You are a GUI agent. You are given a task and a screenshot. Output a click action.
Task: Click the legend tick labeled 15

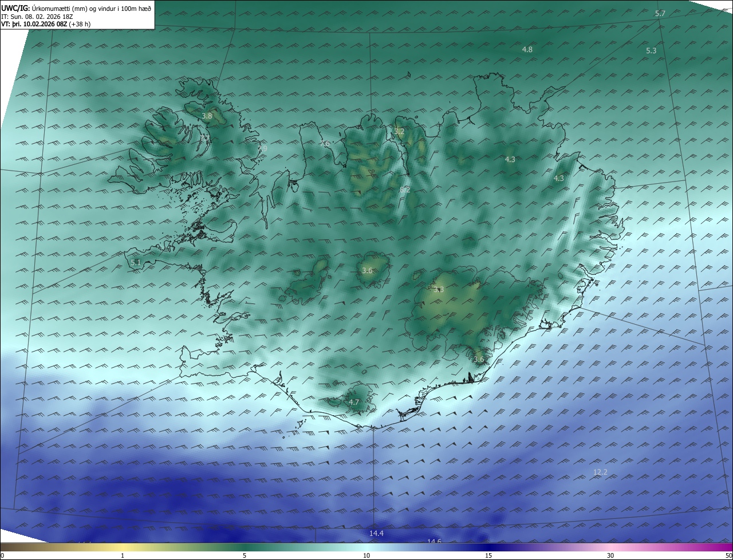coord(488,555)
